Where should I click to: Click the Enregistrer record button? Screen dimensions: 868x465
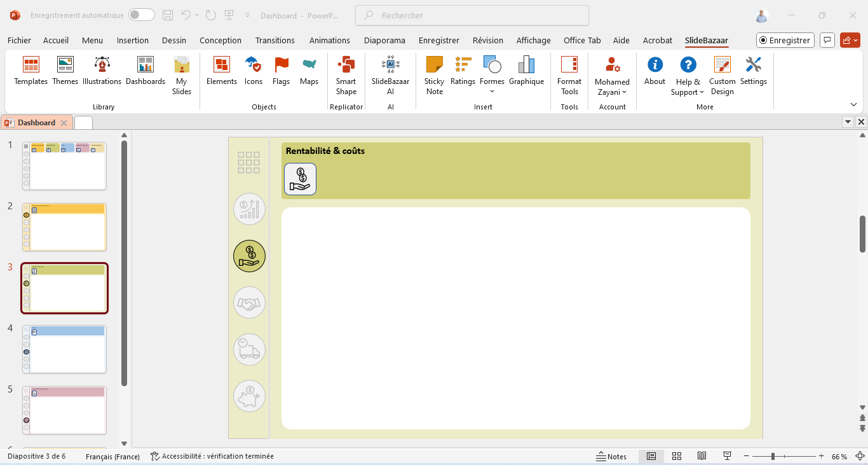(x=785, y=40)
